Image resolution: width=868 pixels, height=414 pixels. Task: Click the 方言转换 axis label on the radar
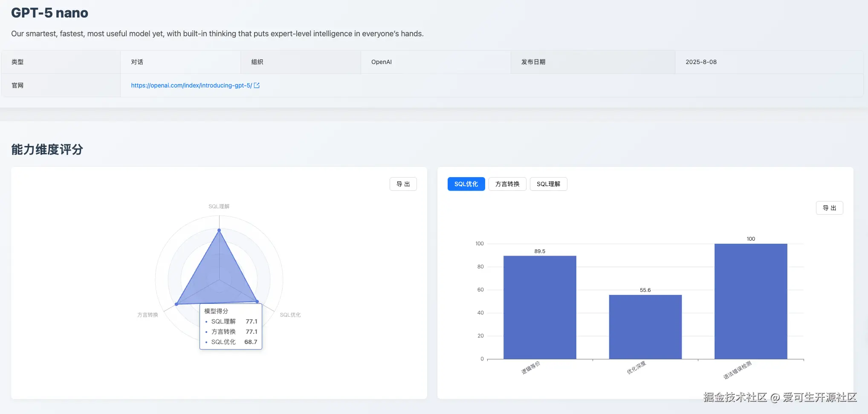(147, 315)
